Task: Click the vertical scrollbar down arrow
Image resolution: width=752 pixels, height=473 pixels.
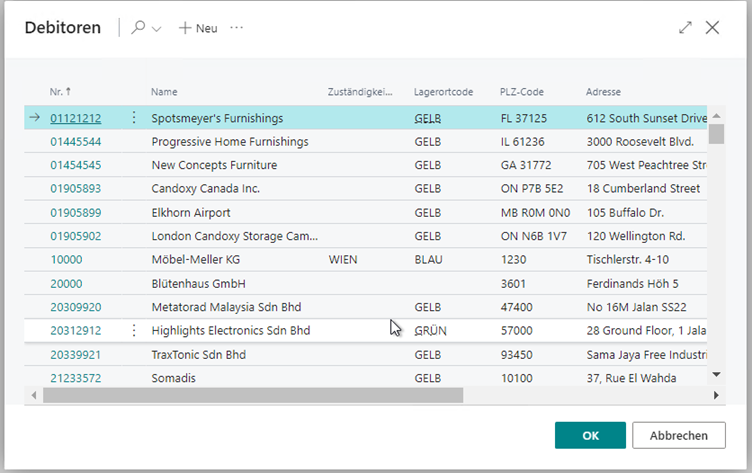Action: 715,374
